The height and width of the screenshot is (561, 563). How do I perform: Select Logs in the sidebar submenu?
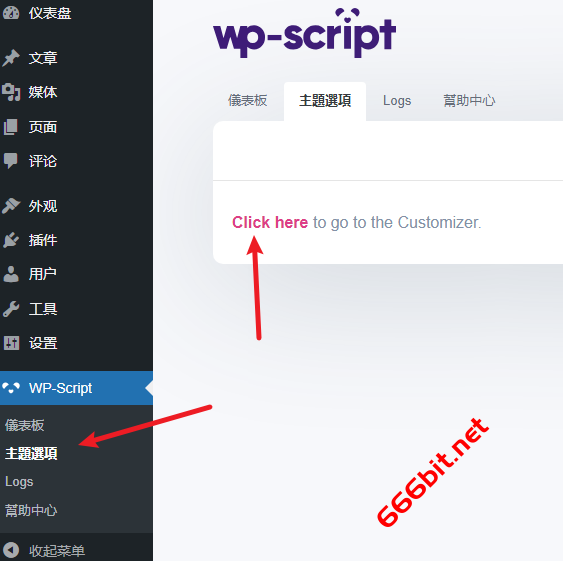point(19,482)
